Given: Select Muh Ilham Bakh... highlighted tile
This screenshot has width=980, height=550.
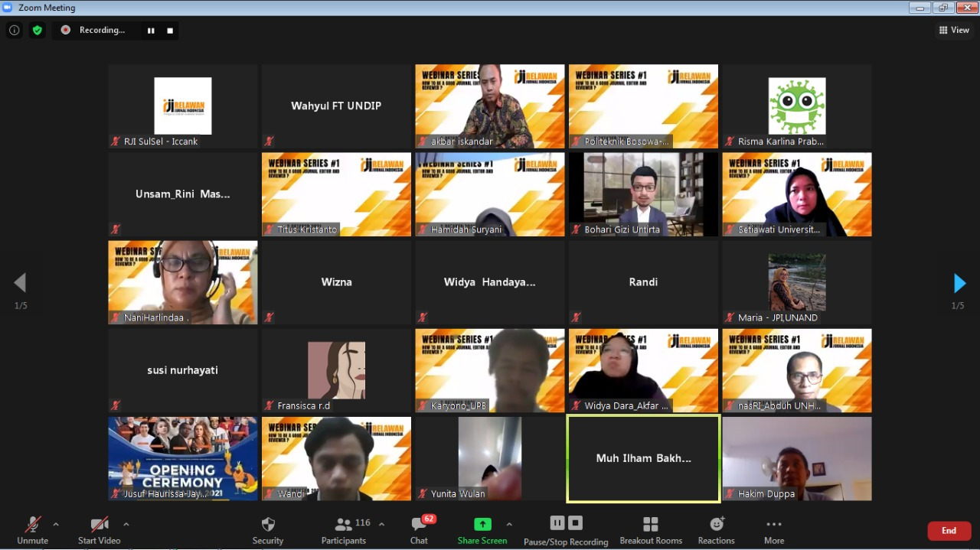Looking at the screenshot, I should (643, 458).
